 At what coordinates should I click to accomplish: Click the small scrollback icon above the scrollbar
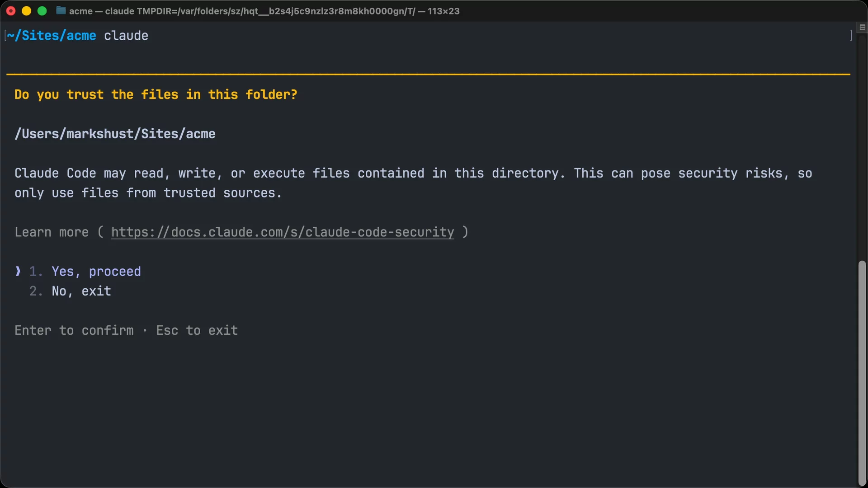click(x=862, y=28)
